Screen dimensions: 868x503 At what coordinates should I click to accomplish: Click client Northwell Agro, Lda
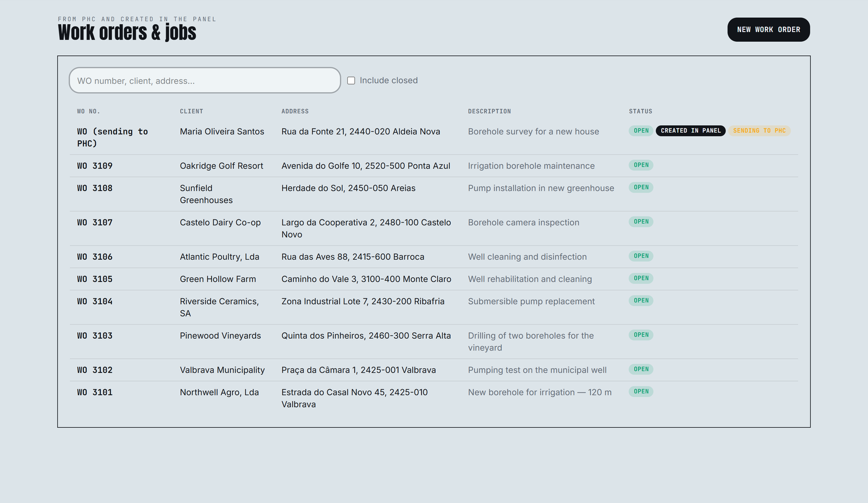(219, 392)
